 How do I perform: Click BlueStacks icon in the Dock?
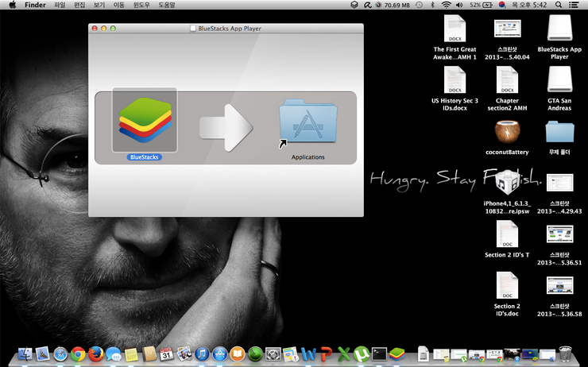coord(397,353)
